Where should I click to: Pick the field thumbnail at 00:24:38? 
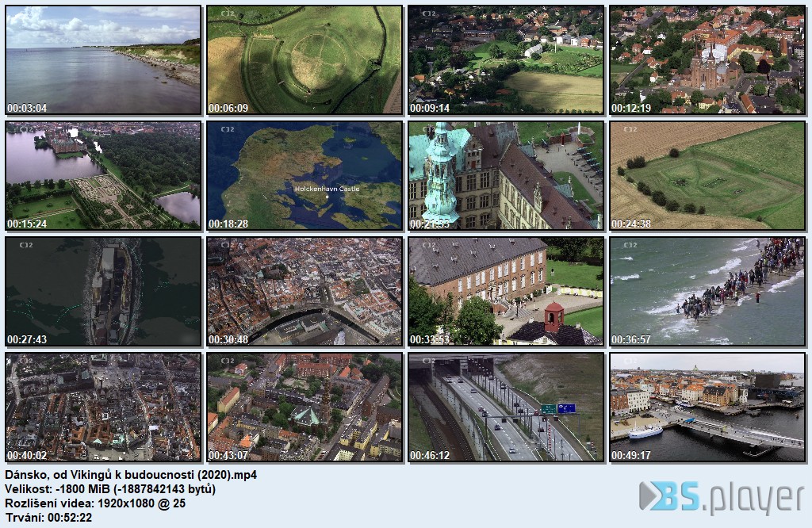707,176
